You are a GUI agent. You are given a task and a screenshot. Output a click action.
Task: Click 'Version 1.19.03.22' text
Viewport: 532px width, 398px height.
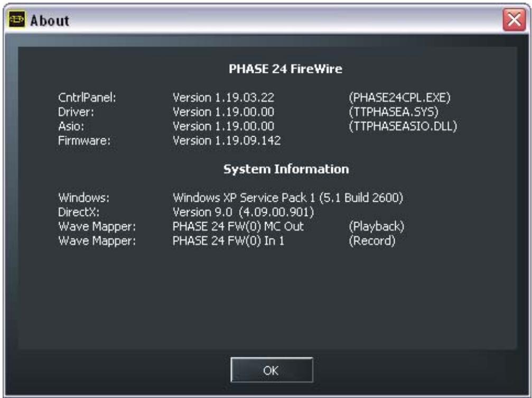pyautogui.click(x=223, y=98)
